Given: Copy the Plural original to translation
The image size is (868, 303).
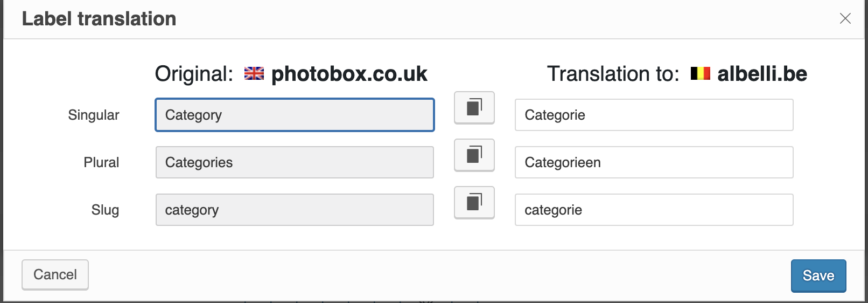Looking at the screenshot, I should point(474,155).
